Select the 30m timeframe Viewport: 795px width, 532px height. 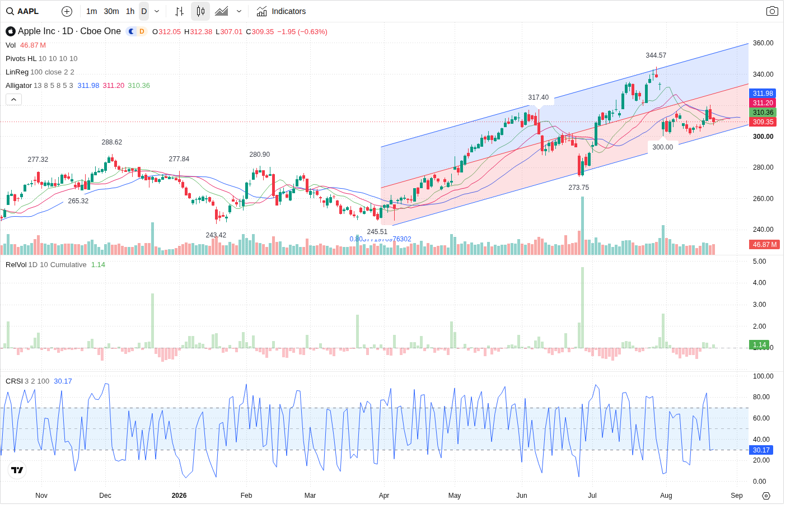tap(111, 11)
